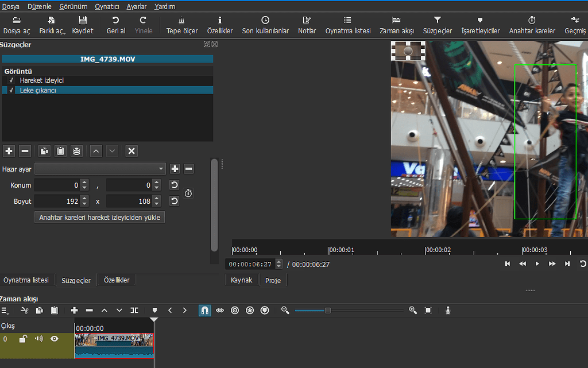Open the Görünüm menu

click(73, 6)
